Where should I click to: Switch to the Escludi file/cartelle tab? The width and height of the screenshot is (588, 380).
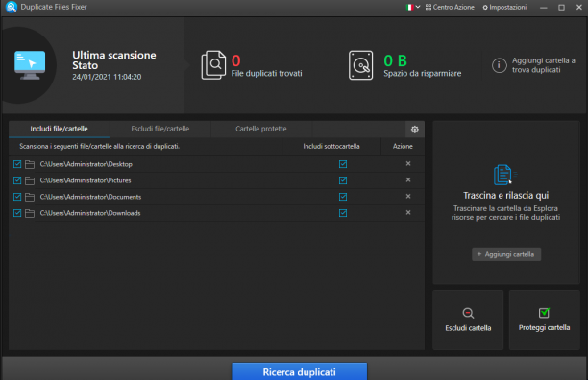tap(160, 129)
